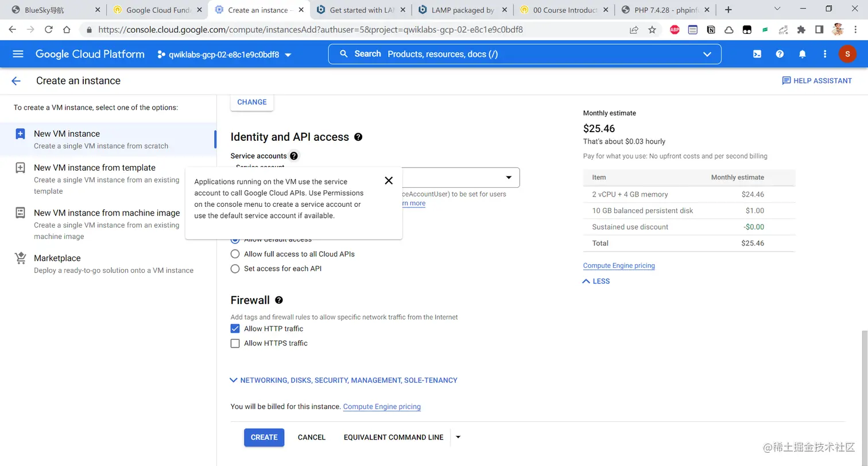The height and width of the screenshot is (466, 868).
Task: Open the three-dot settings menu in header
Action: tap(825, 54)
